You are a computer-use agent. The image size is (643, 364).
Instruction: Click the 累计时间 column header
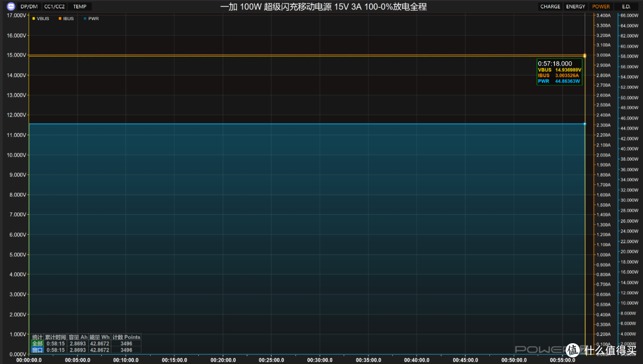click(x=55, y=337)
